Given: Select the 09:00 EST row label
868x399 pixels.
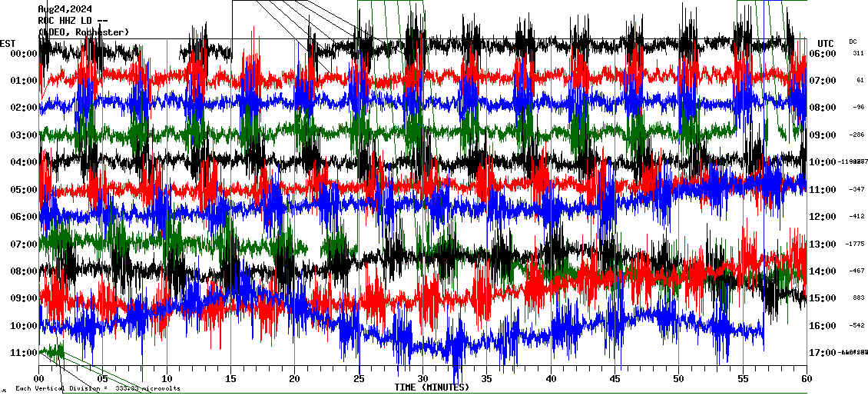Looking at the screenshot, I should coord(25,298).
